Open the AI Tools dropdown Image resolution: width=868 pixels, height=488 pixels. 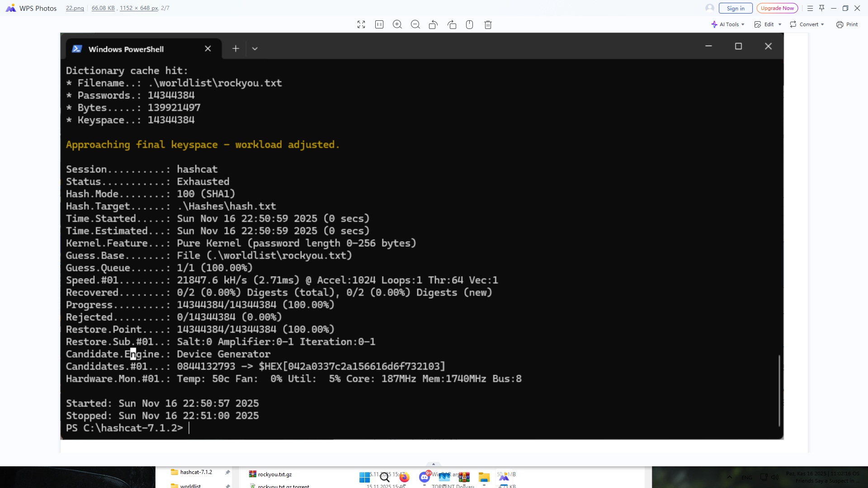(727, 24)
